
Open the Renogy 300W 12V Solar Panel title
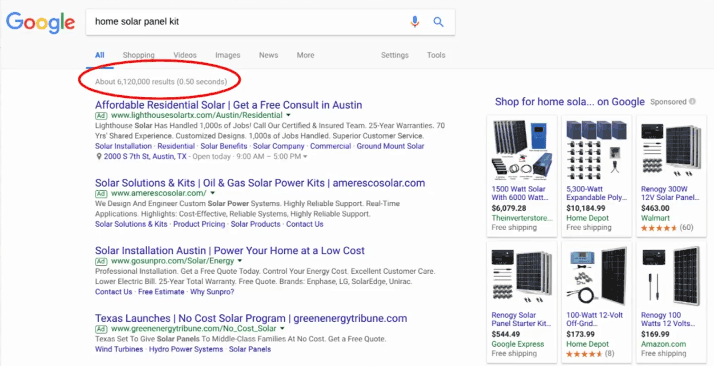[x=670, y=193]
